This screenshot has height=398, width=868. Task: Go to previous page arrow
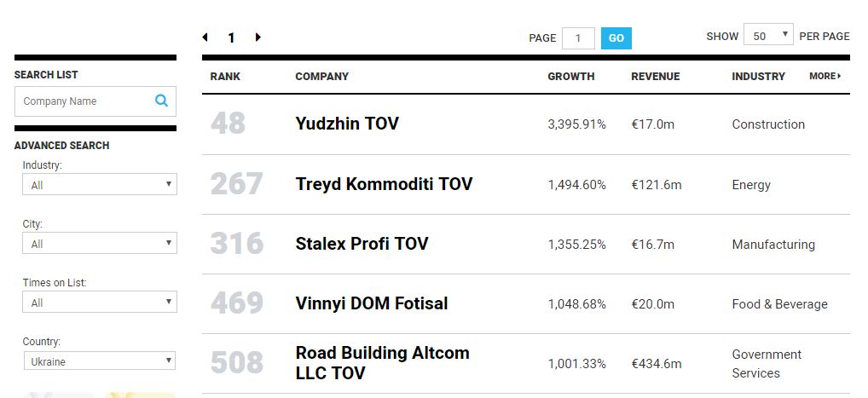(x=205, y=37)
